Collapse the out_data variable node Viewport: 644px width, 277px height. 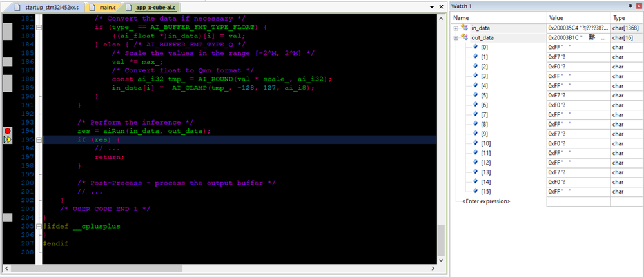456,38
